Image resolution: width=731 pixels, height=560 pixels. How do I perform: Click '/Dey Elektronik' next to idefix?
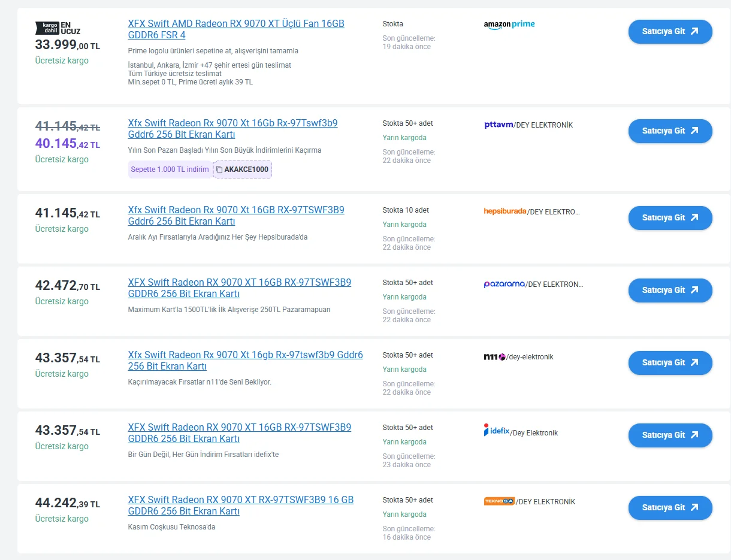534,433
